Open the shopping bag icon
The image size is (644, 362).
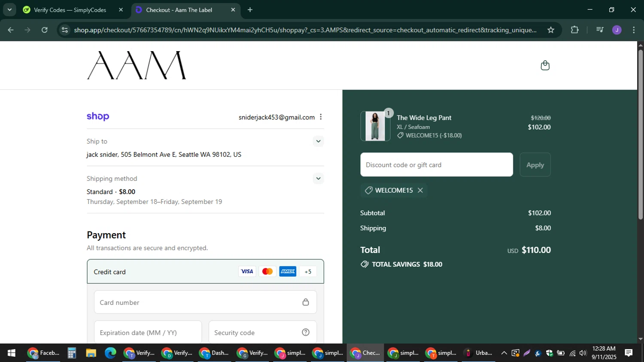(545, 65)
